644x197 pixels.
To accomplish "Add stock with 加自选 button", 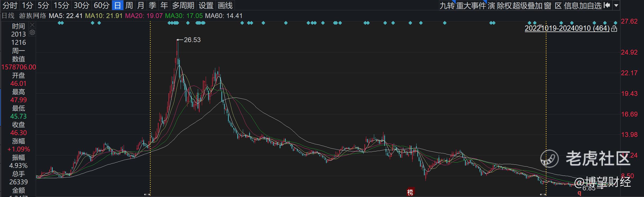I will click(x=591, y=6).
